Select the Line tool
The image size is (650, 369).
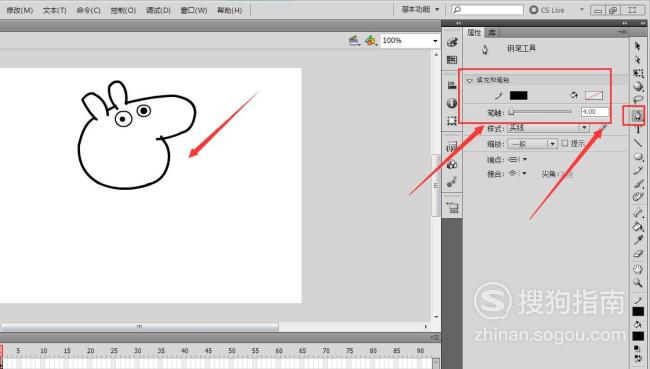[x=638, y=143]
